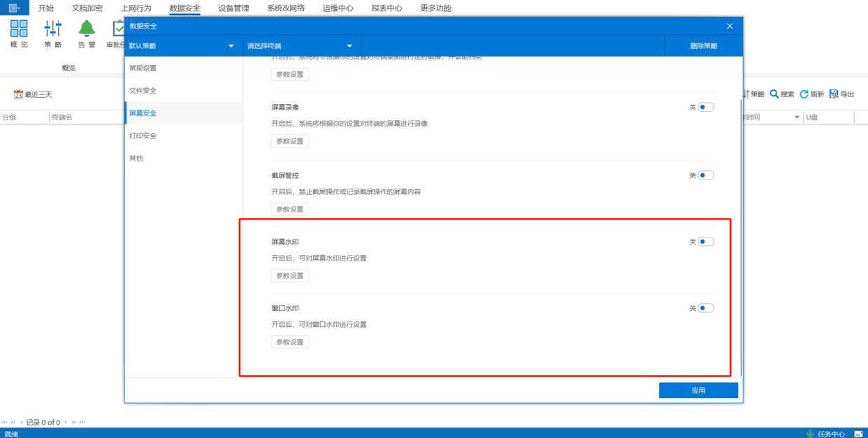868x438 pixels.
Task: Toggle the 屏幕录像 switch
Action: coord(706,108)
